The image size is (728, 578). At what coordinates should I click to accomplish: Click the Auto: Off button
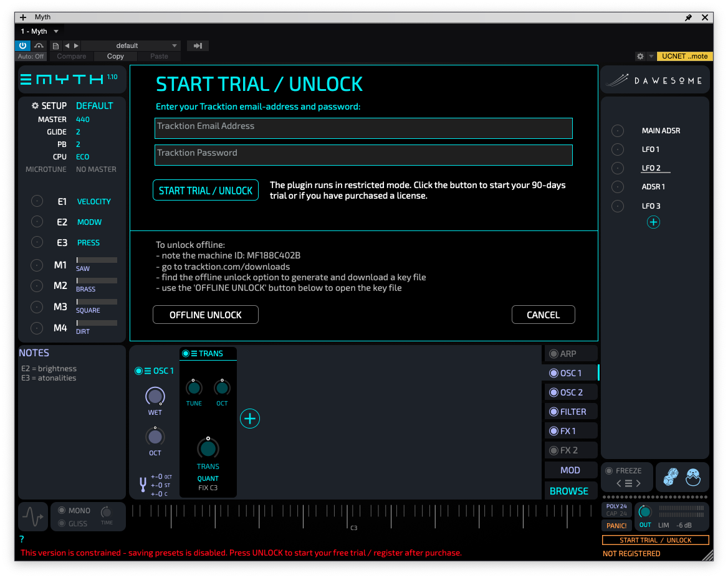[x=31, y=56]
